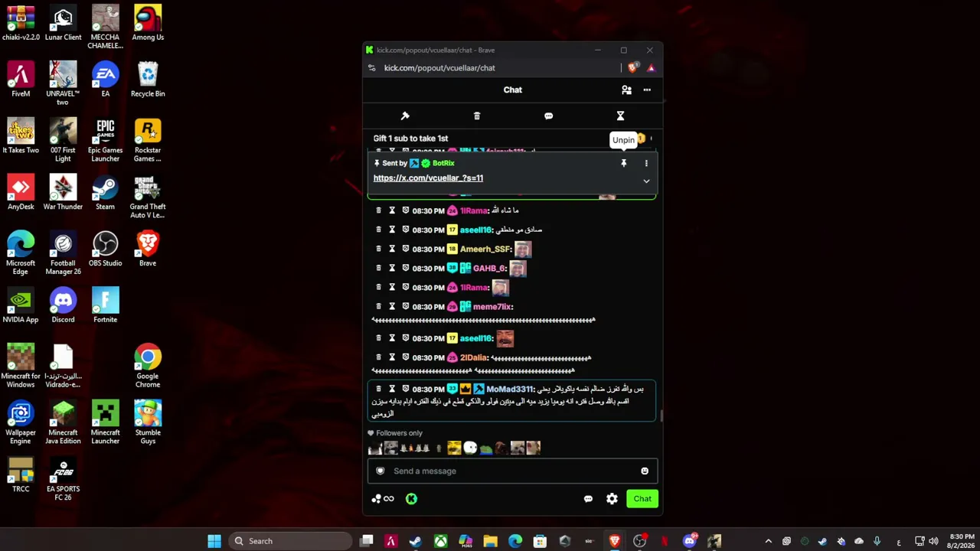
Task: Timeout Ameerh_SSF via hourglass icon
Action: [x=392, y=249]
